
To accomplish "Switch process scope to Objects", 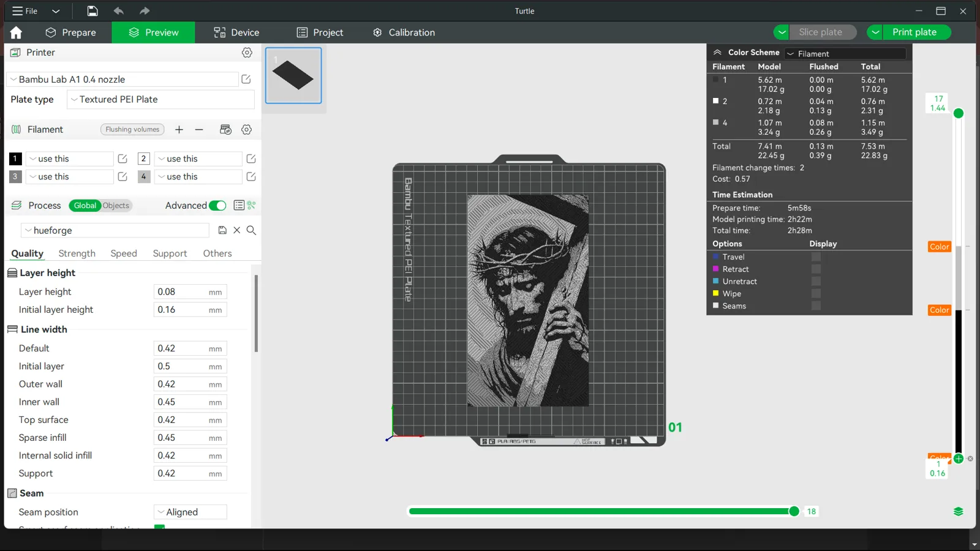I will coord(116,206).
